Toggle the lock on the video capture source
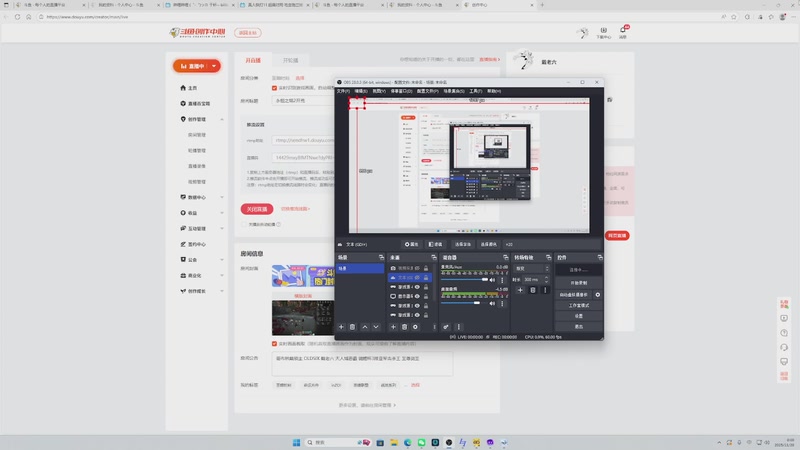This screenshot has height=450, width=800. pyautogui.click(x=426, y=268)
